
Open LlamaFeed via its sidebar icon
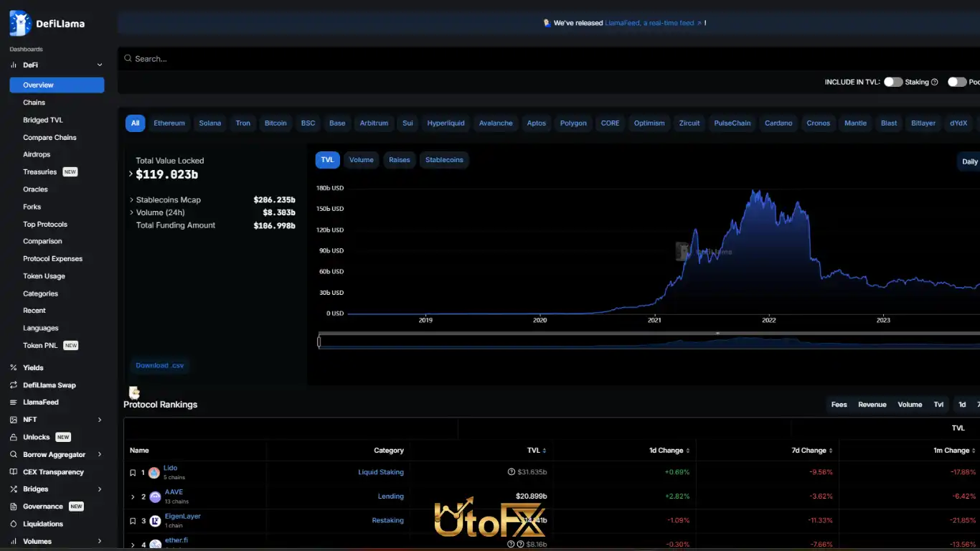[14, 402]
